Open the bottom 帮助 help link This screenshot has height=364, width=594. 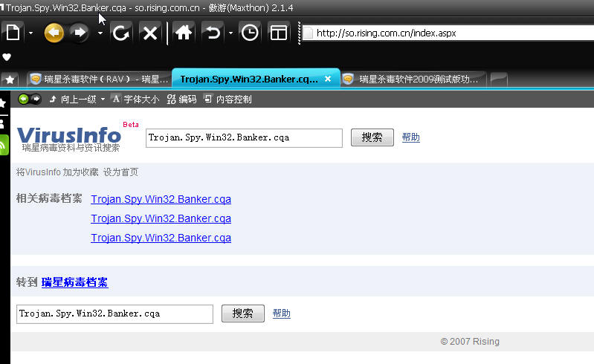(282, 313)
